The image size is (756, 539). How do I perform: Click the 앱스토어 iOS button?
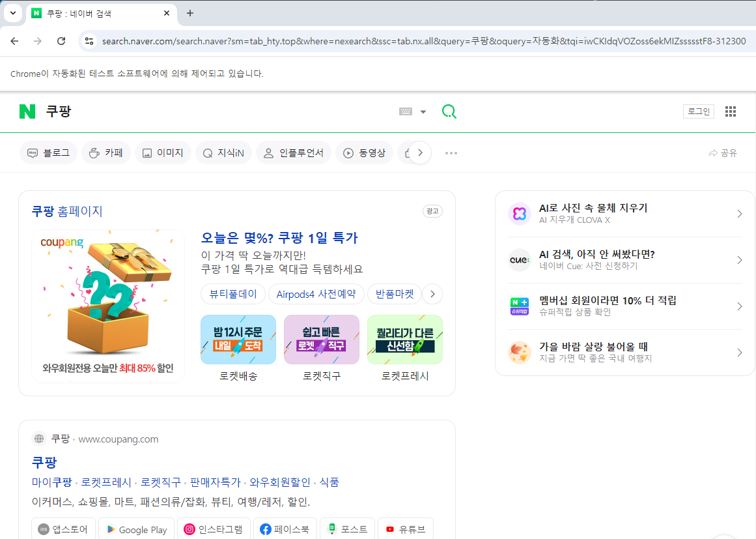tap(64, 529)
